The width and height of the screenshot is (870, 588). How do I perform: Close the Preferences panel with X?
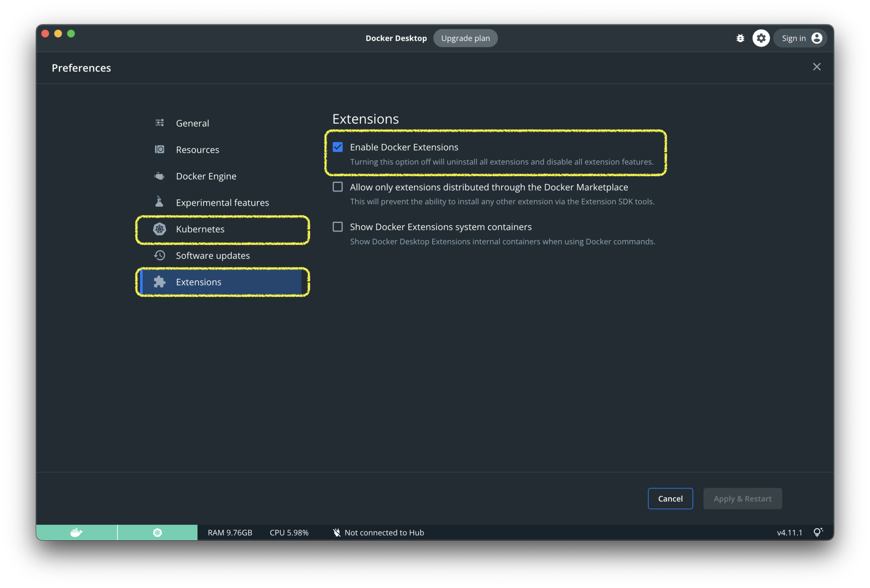pyautogui.click(x=816, y=67)
